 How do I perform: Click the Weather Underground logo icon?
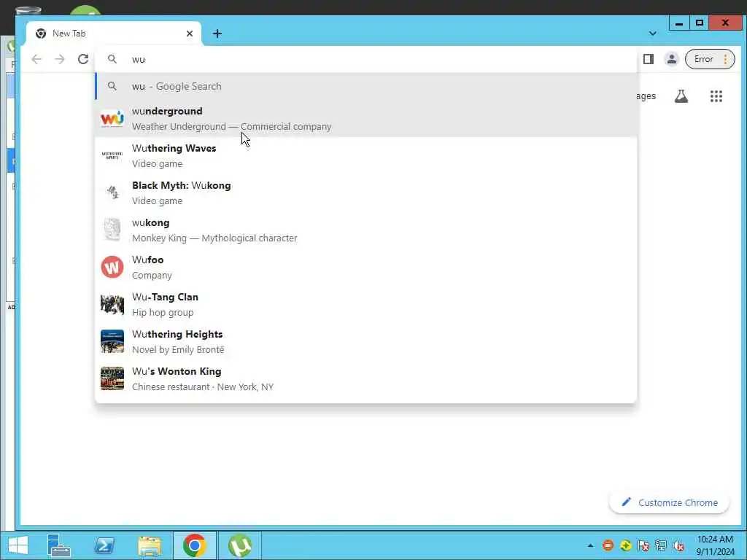pyautogui.click(x=112, y=119)
